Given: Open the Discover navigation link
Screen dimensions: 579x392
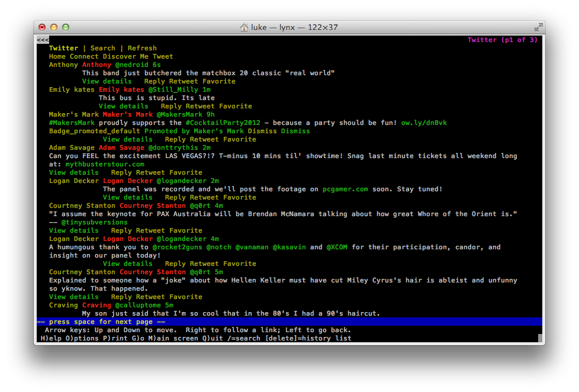Looking at the screenshot, I should tap(120, 57).
